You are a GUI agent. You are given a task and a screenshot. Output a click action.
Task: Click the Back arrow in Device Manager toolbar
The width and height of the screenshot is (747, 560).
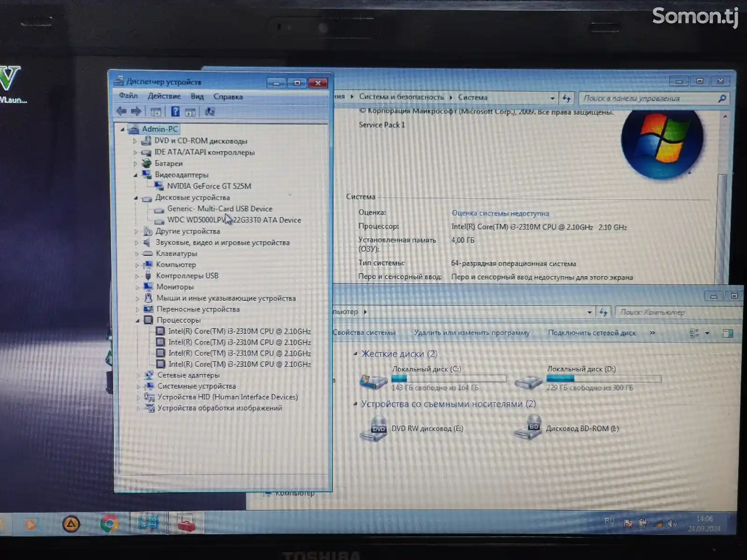(x=121, y=111)
